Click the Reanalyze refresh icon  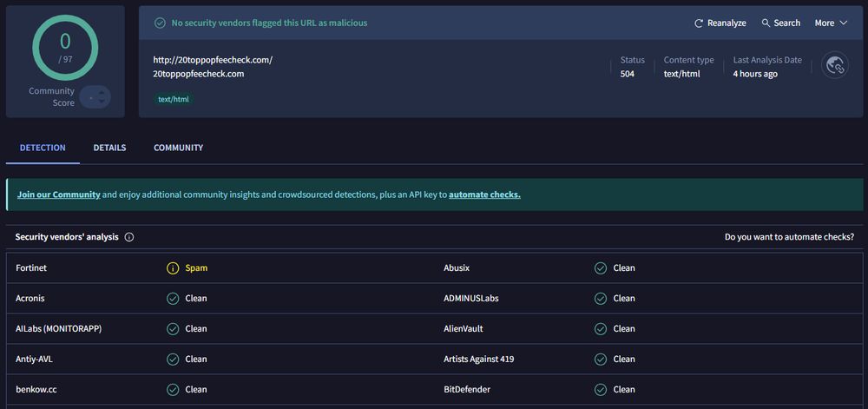[x=699, y=23]
